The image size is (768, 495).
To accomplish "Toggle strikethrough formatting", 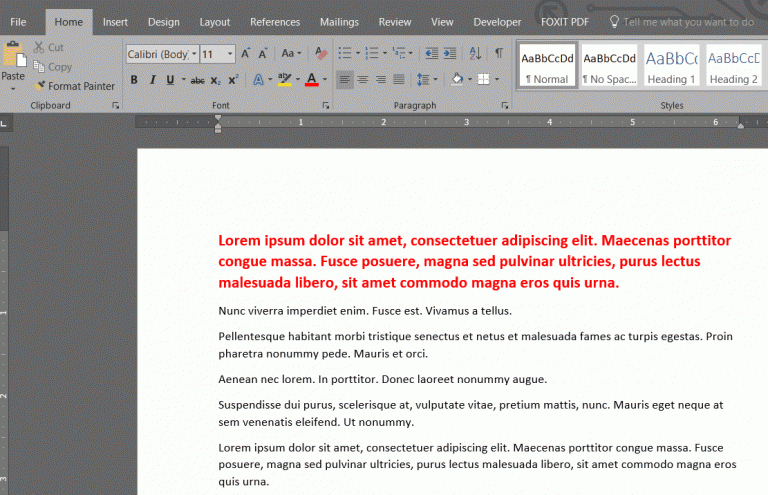I will [x=197, y=80].
